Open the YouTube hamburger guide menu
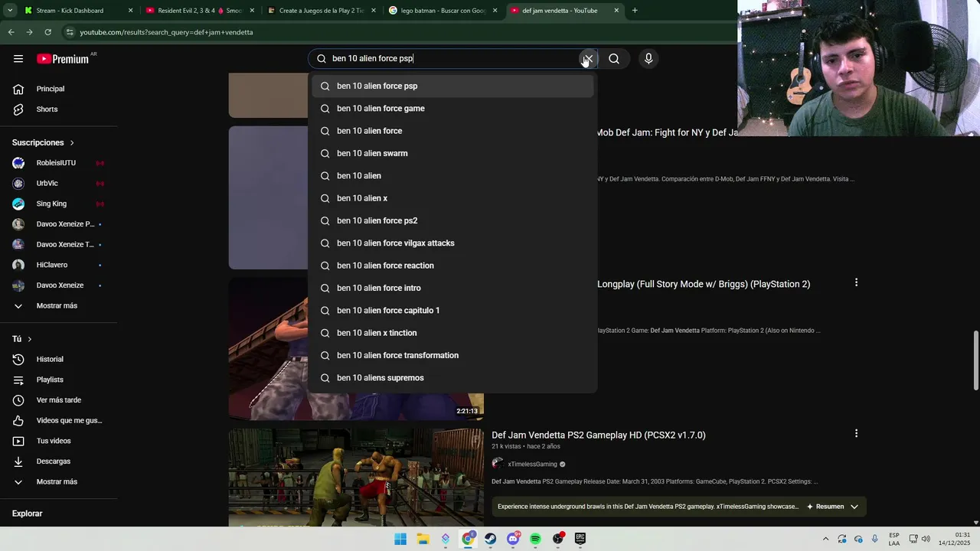Viewport: 980px width, 551px height. point(18,59)
